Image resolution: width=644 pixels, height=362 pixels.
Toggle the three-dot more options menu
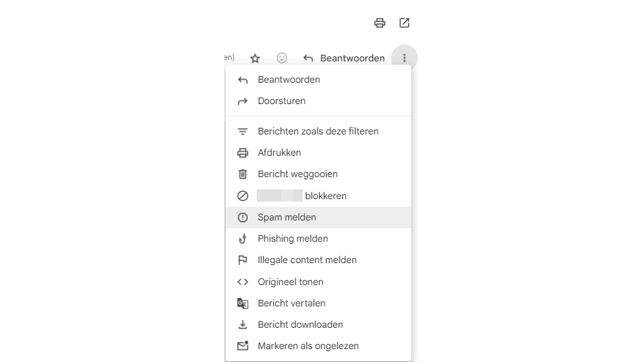[404, 58]
